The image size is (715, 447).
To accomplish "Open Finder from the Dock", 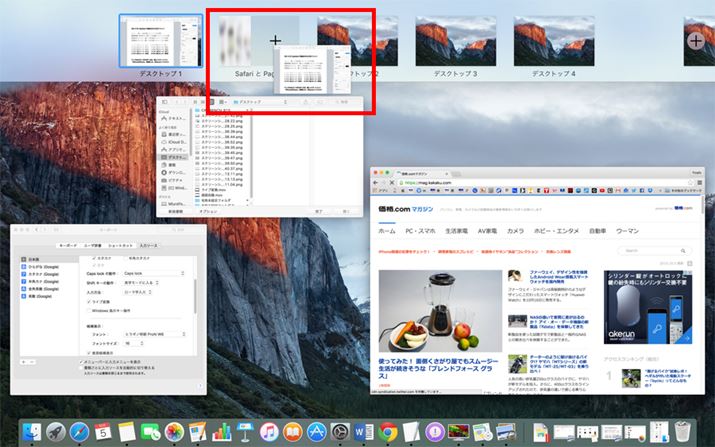I will (32, 432).
